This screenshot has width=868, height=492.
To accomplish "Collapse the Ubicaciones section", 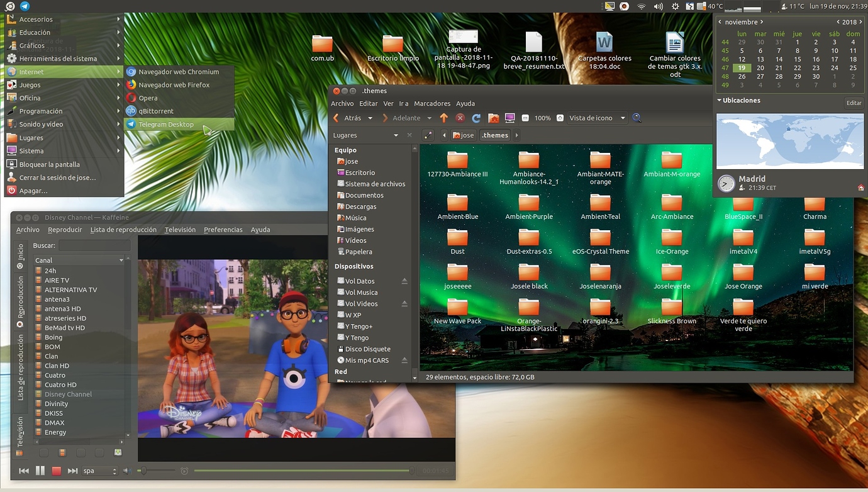I will click(720, 100).
